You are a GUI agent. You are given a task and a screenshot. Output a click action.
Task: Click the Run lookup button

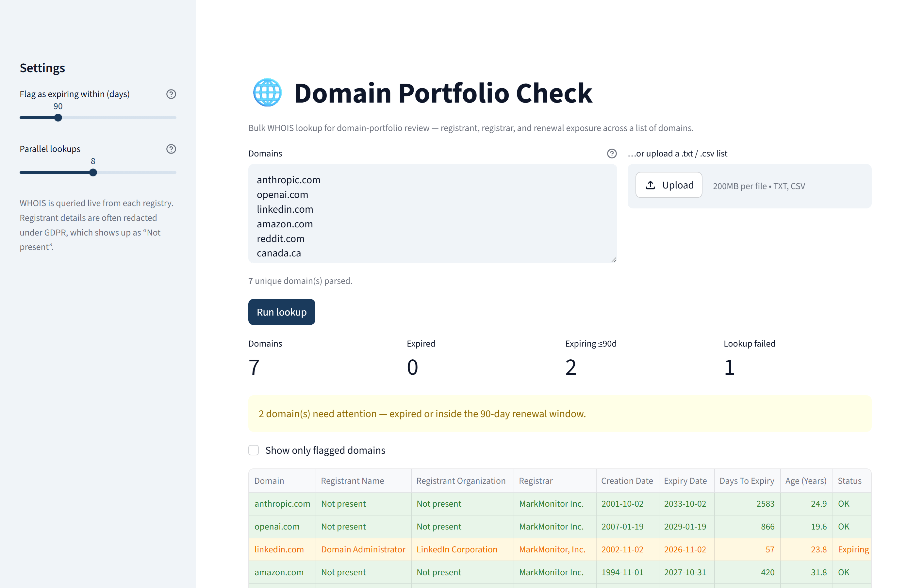click(282, 312)
